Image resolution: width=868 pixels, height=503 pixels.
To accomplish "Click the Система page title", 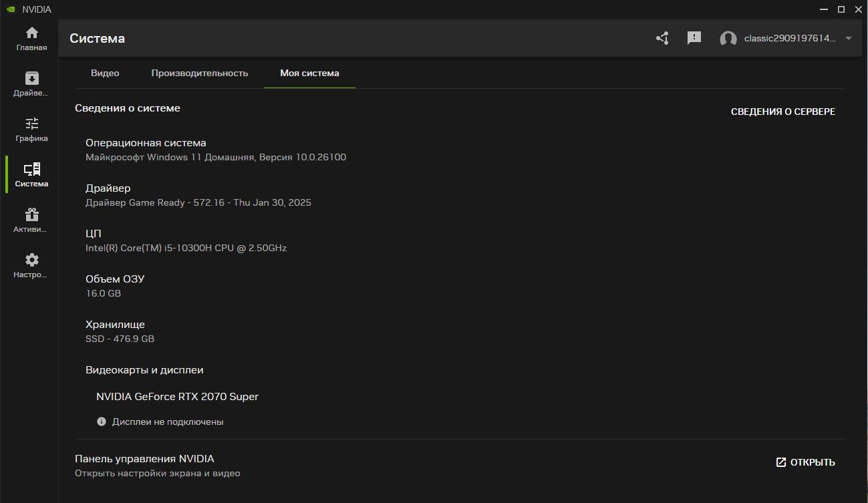I will [97, 38].
